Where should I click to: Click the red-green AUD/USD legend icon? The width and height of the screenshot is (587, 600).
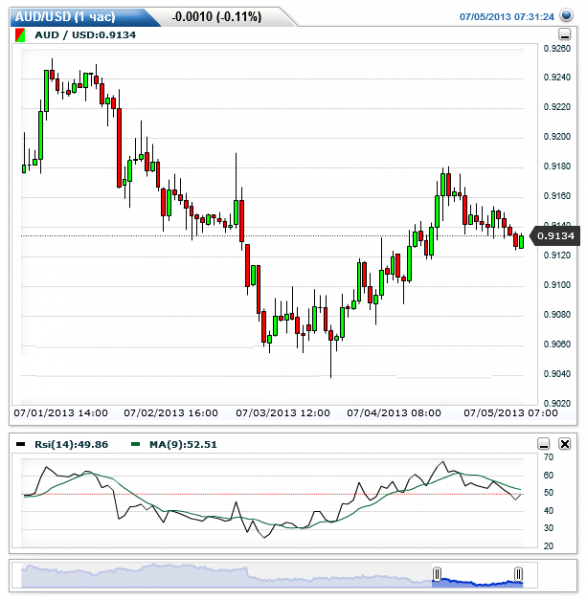click(x=20, y=35)
